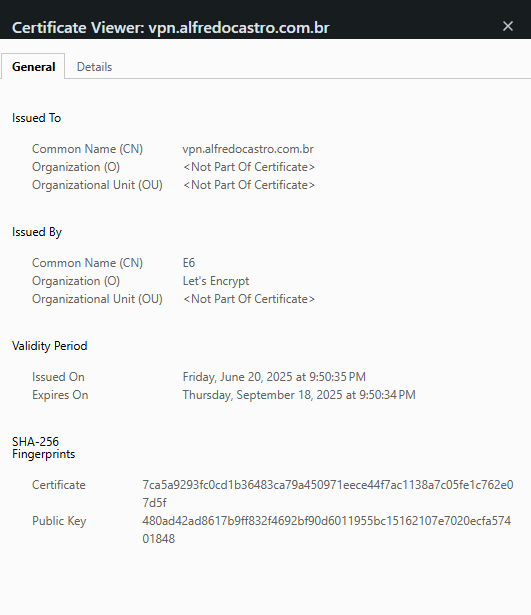Switch to the Details tab
This screenshot has width=531, height=615.
click(x=95, y=67)
